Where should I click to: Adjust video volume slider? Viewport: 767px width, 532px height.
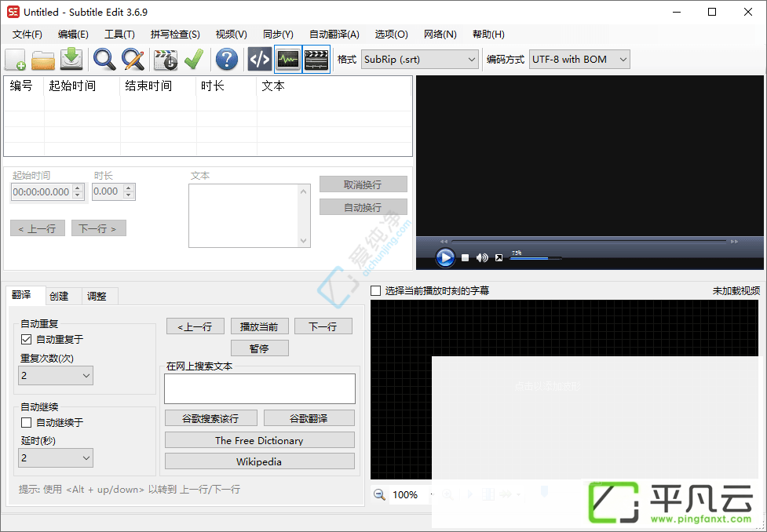[x=535, y=258]
